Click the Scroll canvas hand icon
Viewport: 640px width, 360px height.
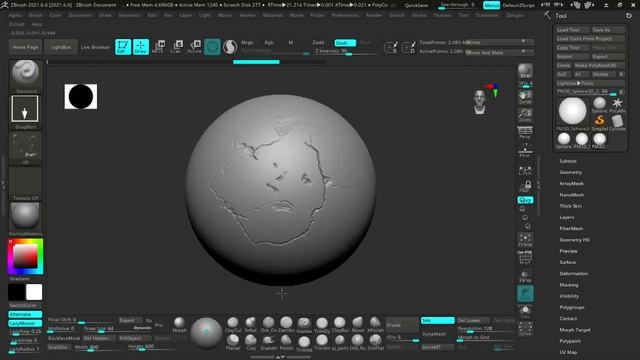(525, 97)
